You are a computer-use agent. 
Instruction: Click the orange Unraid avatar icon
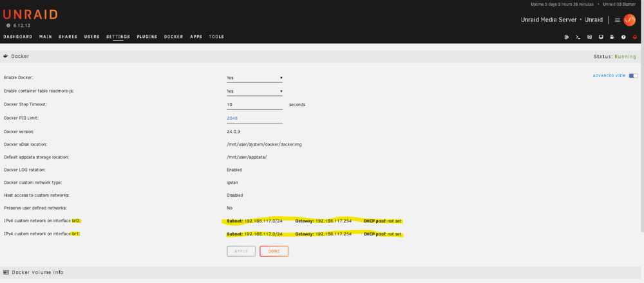pyautogui.click(x=630, y=20)
